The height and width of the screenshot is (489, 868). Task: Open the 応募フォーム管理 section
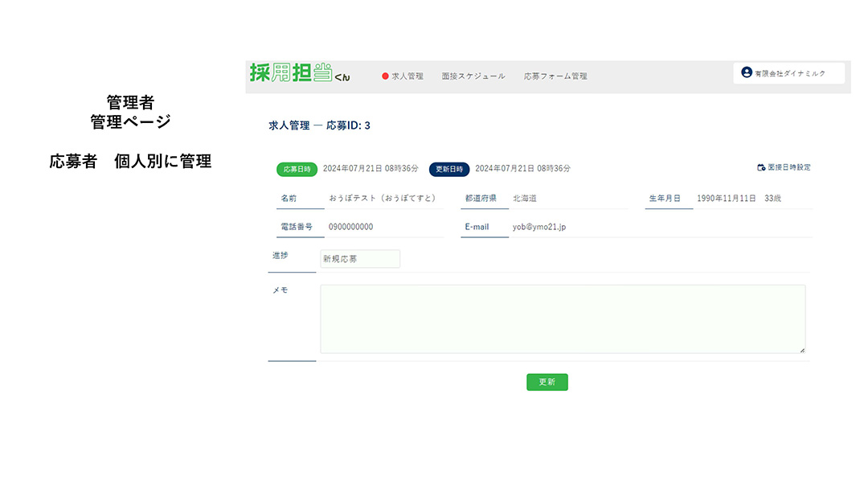pyautogui.click(x=556, y=76)
